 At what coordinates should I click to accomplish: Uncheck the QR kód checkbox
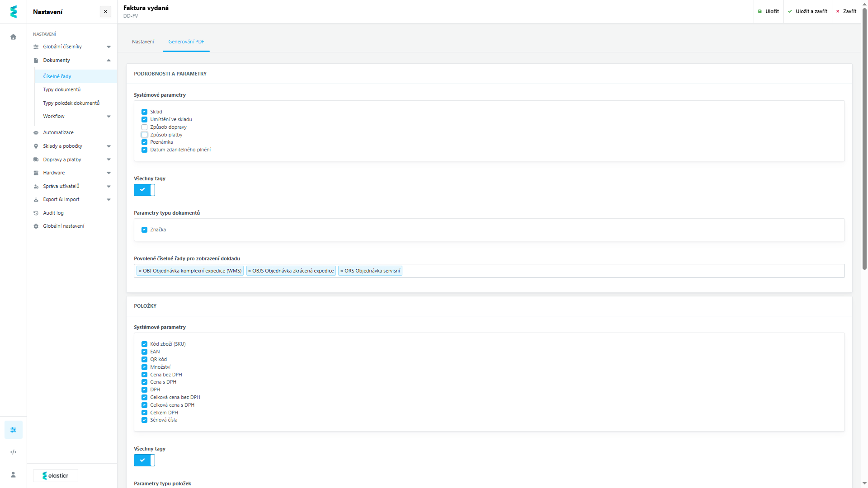144,359
